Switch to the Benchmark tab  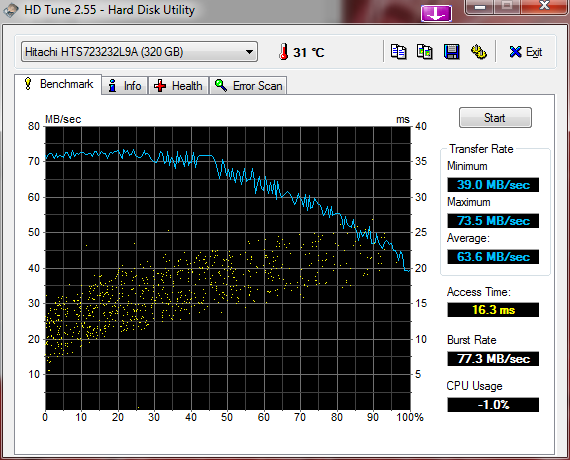pyautogui.click(x=58, y=84)
